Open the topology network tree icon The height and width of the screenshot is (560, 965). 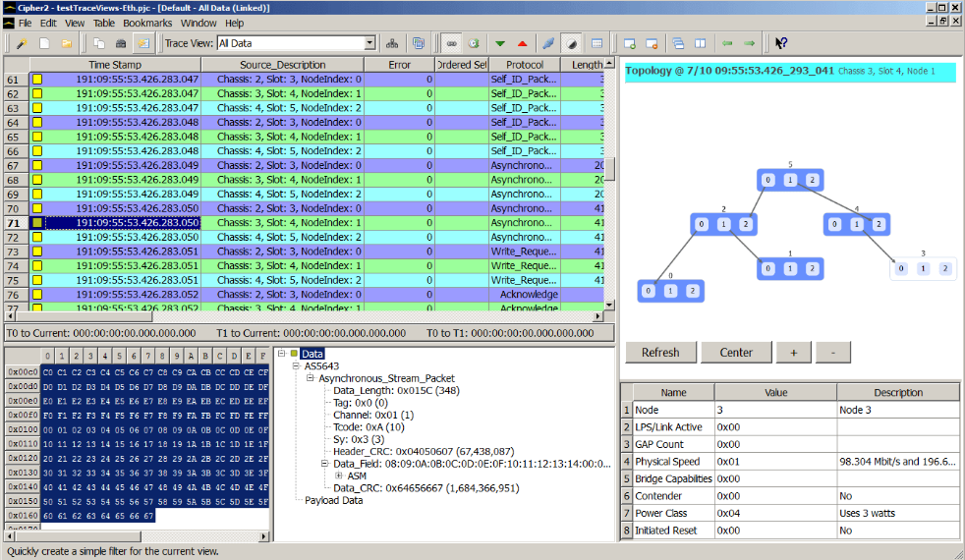point(392,43)
